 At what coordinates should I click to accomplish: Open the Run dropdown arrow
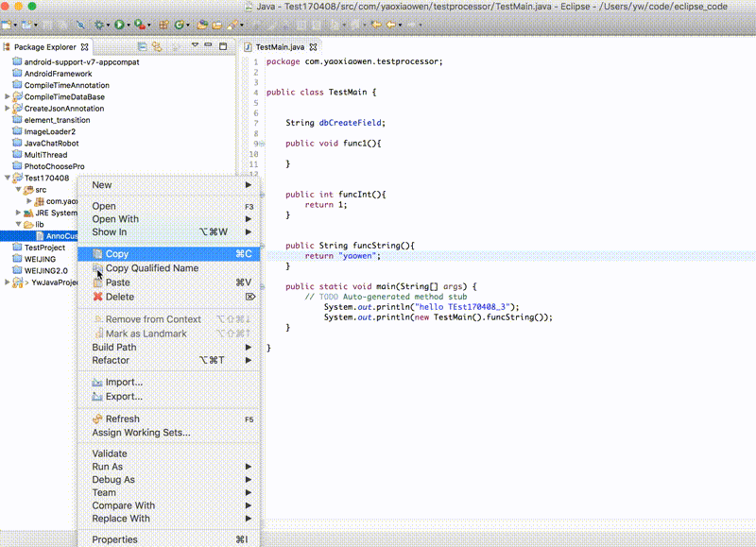129,26
